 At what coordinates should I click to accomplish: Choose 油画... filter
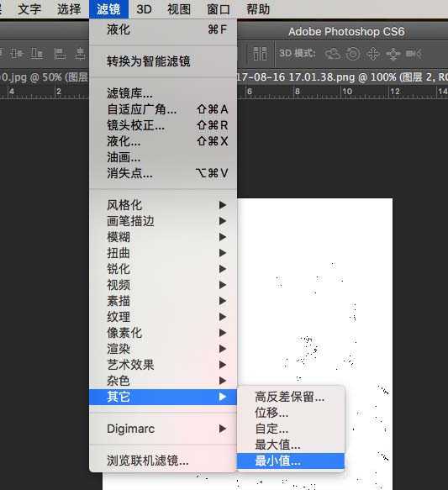(163, 157)
